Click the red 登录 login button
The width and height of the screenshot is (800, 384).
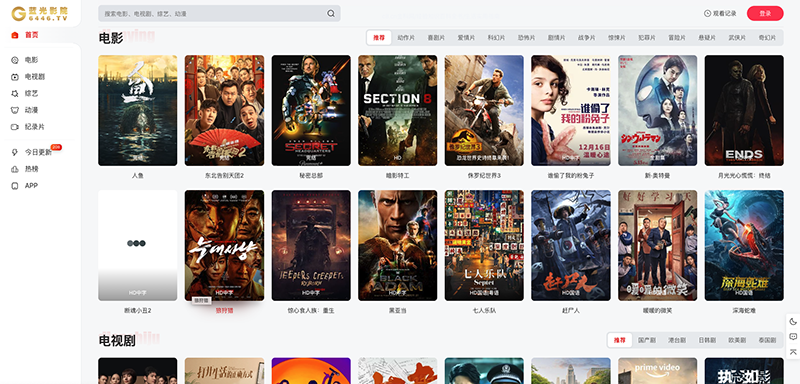pos(765,14)
